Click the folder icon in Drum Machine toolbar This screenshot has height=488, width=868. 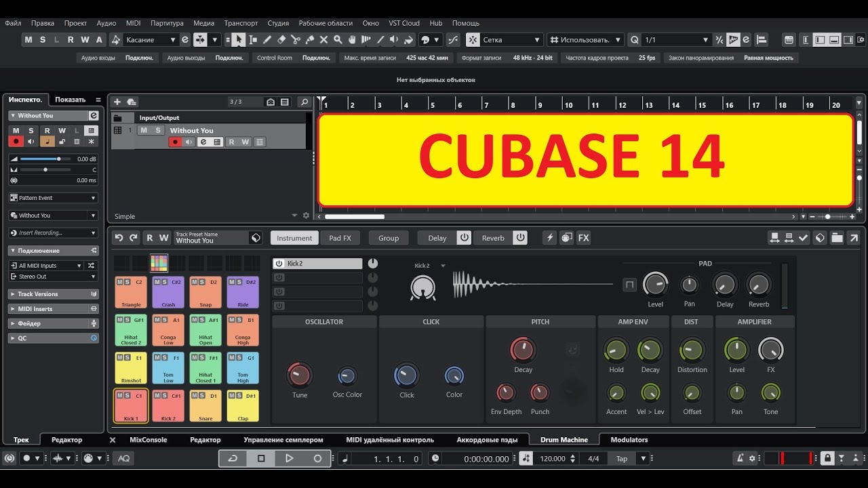tap(837, 238)
